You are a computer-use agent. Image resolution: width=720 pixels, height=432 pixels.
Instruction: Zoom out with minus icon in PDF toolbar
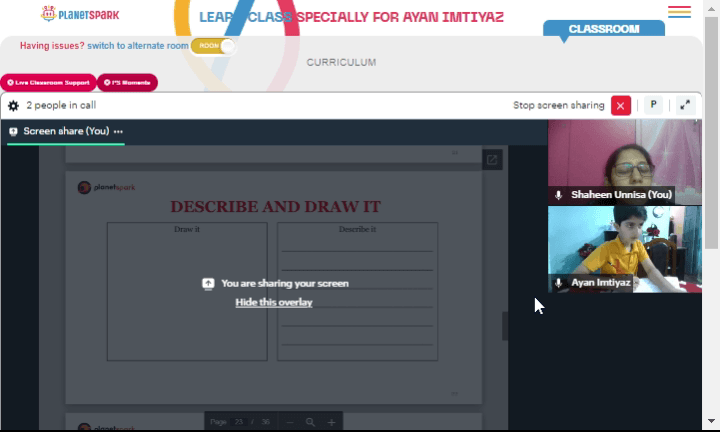(x=289, y=422)
